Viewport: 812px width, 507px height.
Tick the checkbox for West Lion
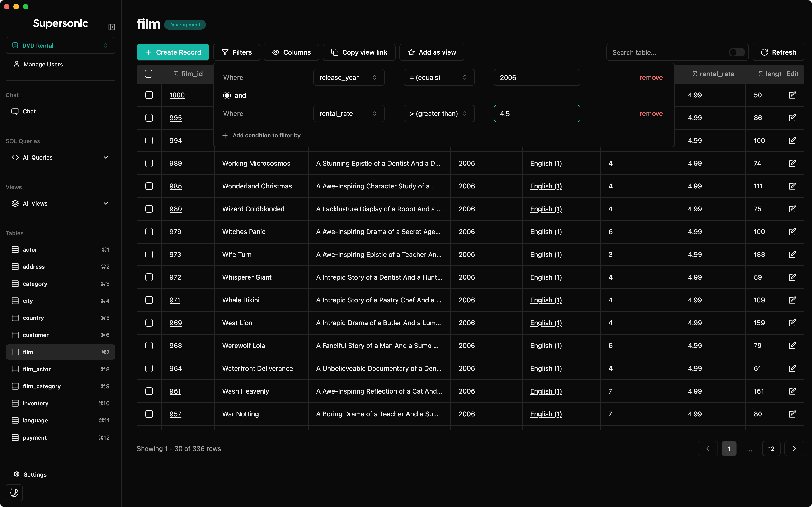(149, 323)
